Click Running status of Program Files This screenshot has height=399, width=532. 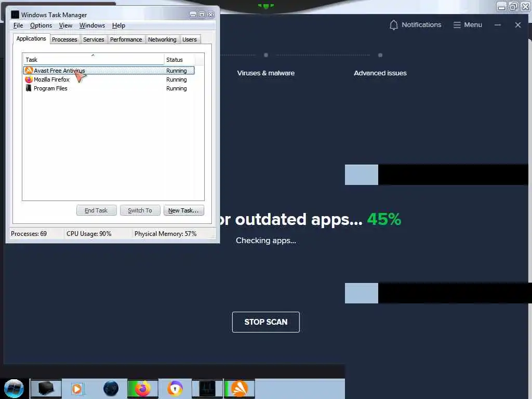tap(177, 88)
